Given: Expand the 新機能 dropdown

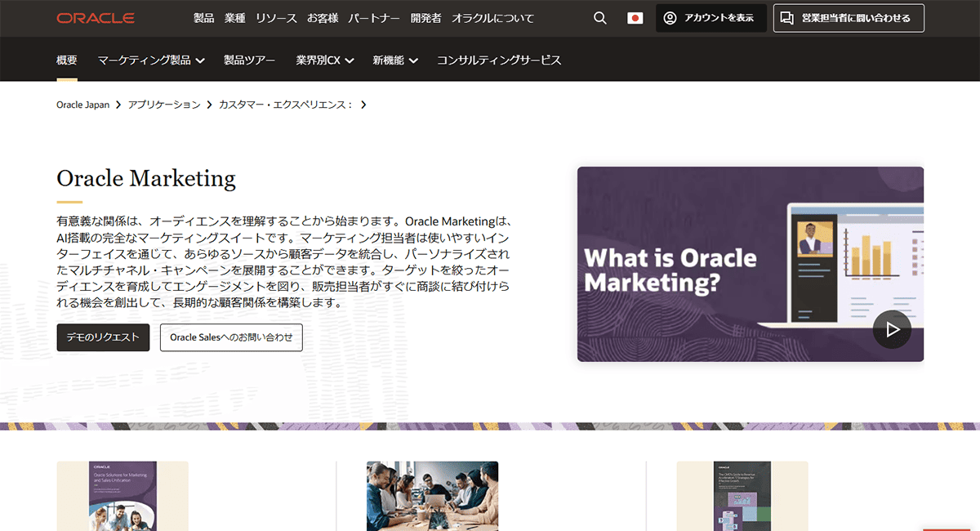Looking at the screenshot, I should [x=394, y=60].
